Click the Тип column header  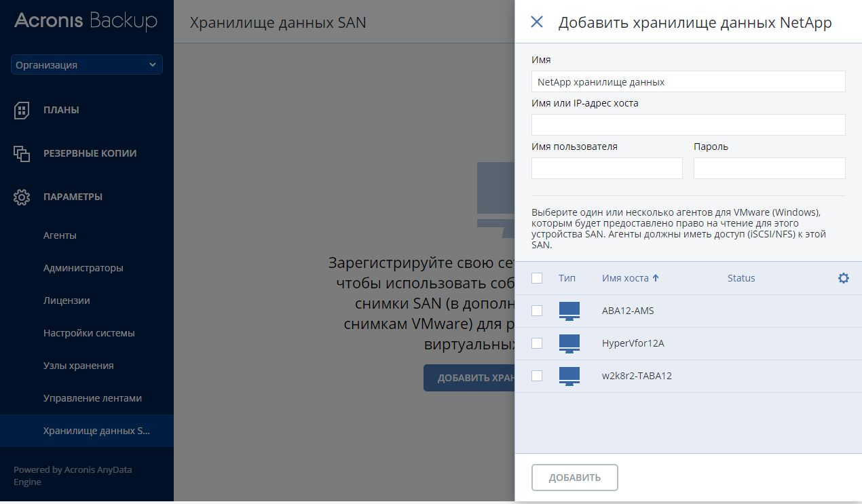[x=567, y=278]
